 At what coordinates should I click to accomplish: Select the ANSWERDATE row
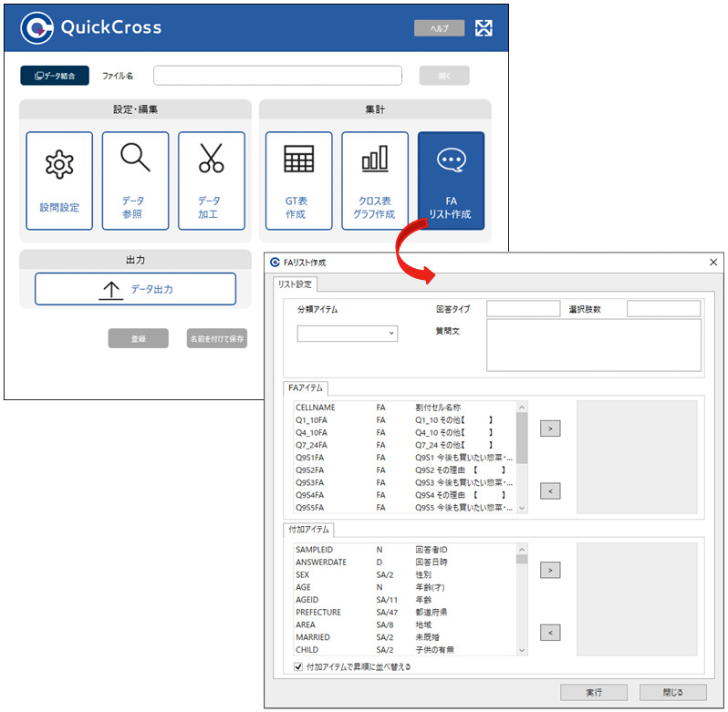(x=404, y=562)
